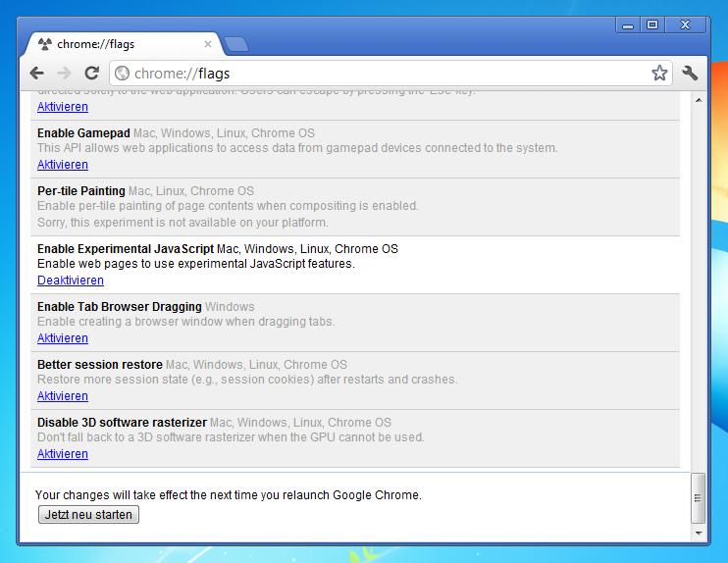Select the chrome://flags tab

coord(123,44)
